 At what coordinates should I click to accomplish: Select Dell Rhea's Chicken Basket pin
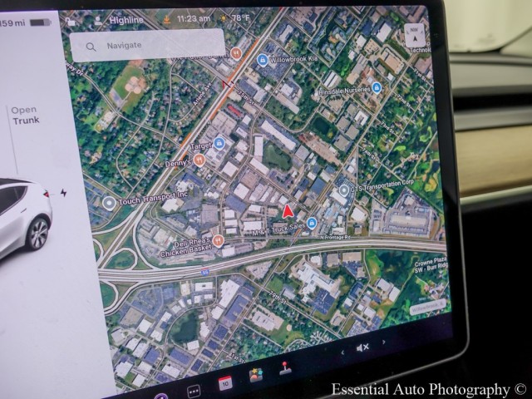(x=218, y=241)
